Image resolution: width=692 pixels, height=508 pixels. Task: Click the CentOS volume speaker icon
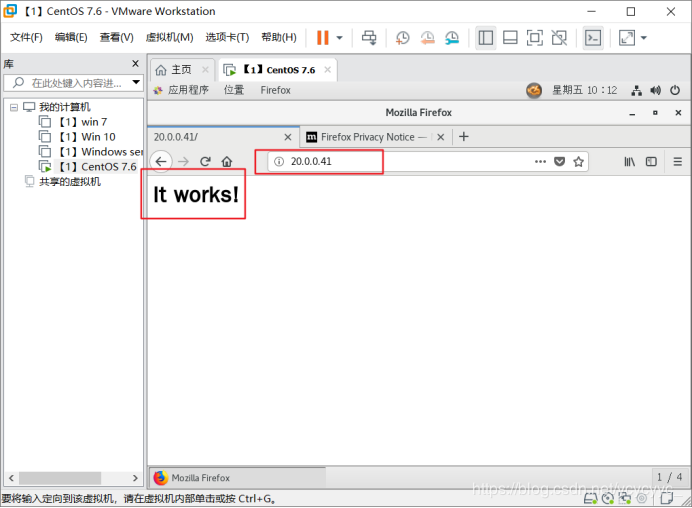(x=657, y=90)
